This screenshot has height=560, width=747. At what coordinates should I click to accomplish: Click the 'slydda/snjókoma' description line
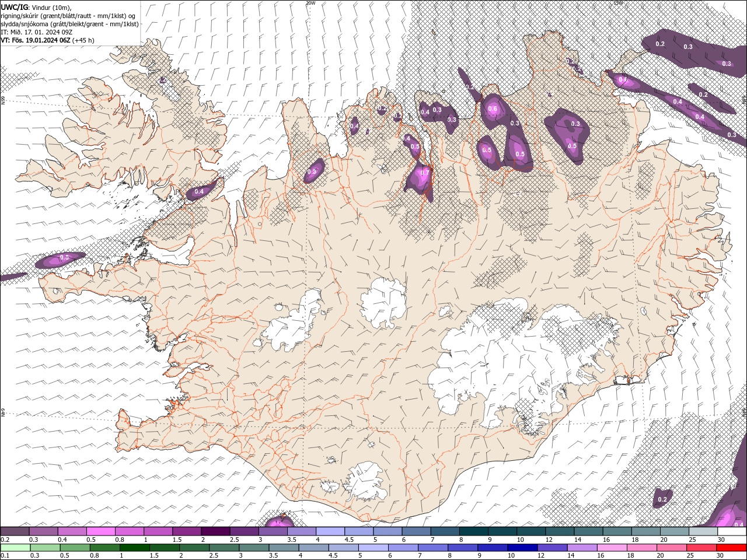coord(69,24)
